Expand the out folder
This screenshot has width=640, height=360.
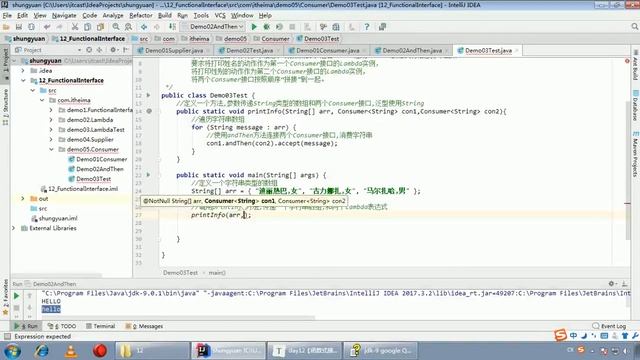pos(23,198)
